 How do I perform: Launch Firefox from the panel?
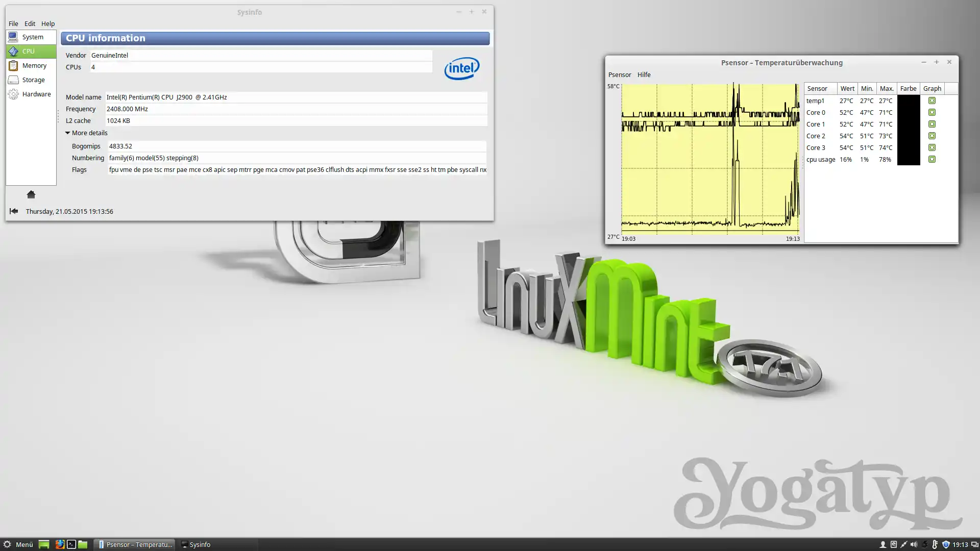60,544
